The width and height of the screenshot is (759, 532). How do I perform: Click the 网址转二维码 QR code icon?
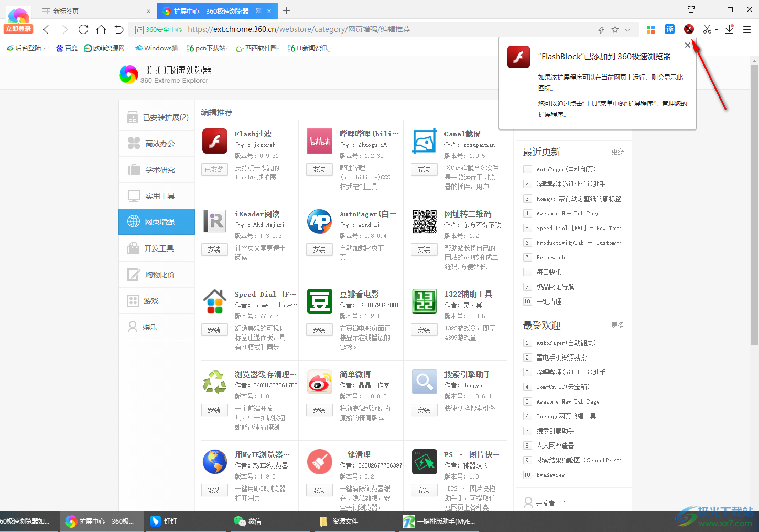[425, 221]
